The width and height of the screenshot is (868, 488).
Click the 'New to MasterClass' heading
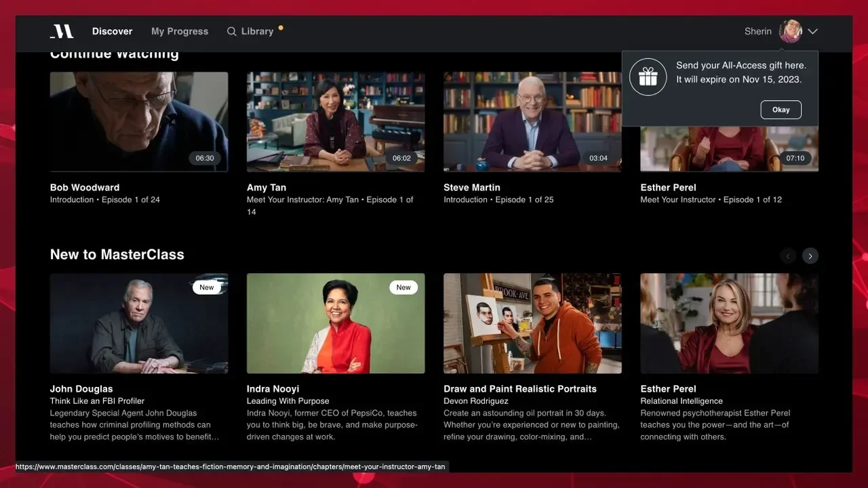pos(117,255)
